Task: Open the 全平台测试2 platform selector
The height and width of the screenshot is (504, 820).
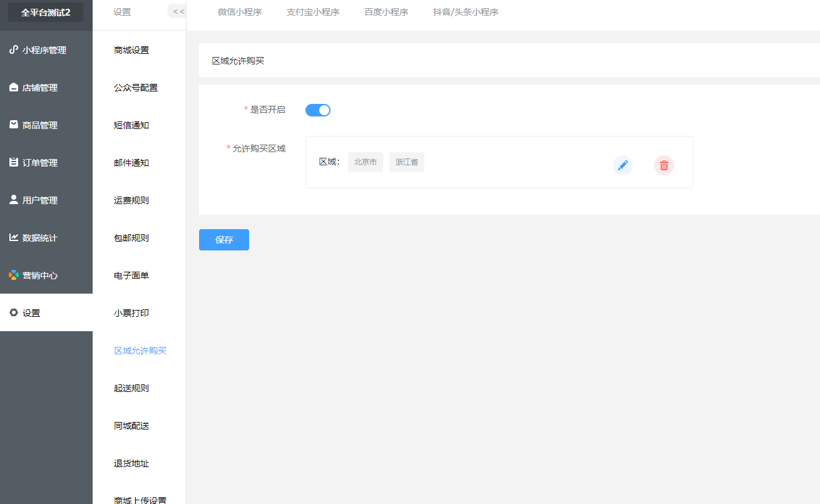Action: pyautogui.click(x=46, y=13)
